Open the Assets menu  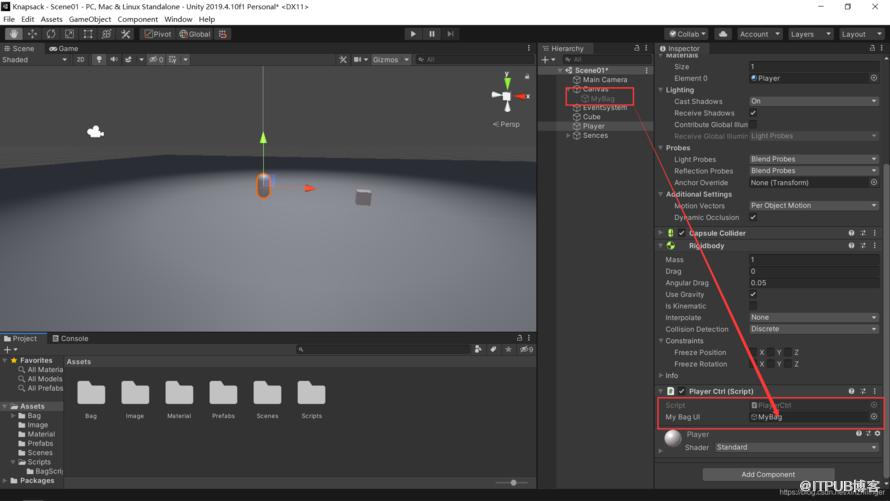click(x=51, y=19)
